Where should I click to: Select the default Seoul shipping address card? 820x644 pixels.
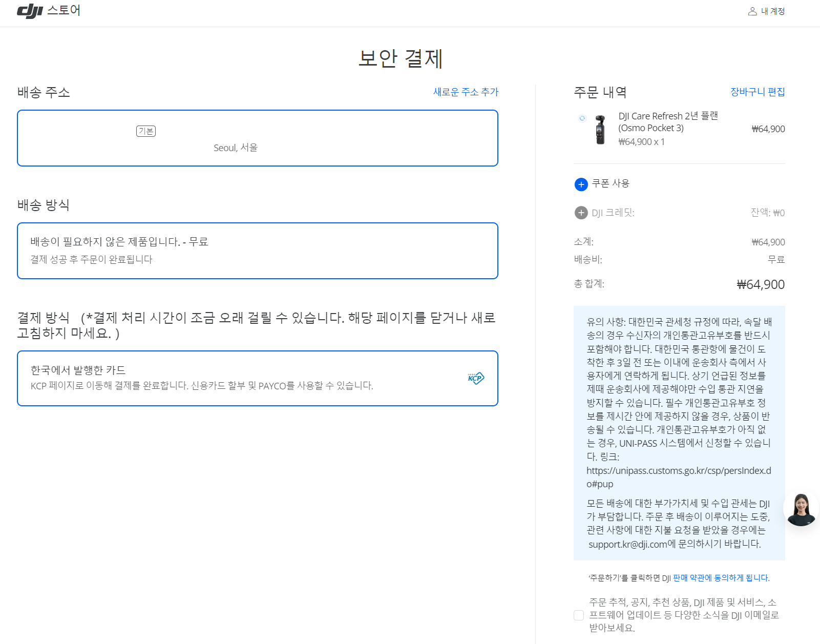(x=258, y=138)
